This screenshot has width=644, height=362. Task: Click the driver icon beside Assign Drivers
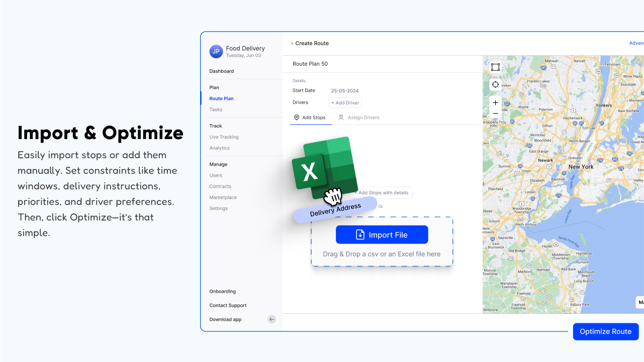(341, 117)
